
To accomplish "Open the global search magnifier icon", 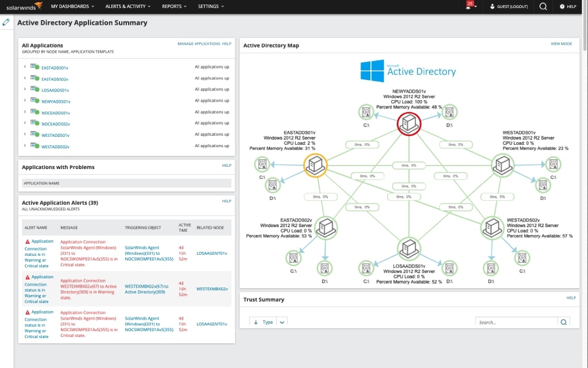I will point(544,6).
